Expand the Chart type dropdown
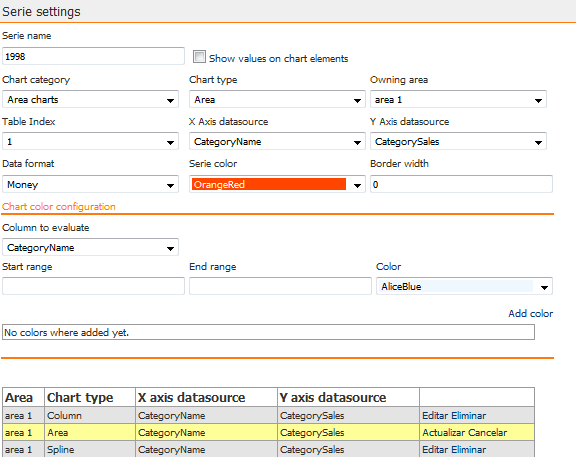Screen dimensions: 576x457 [x=277, y=100]
